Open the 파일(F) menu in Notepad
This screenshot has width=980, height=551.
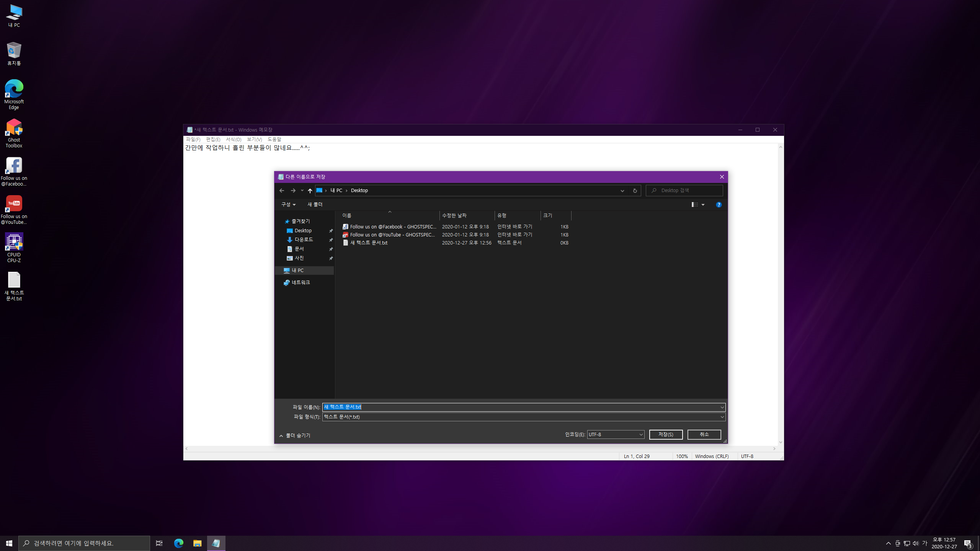point(193,139)
